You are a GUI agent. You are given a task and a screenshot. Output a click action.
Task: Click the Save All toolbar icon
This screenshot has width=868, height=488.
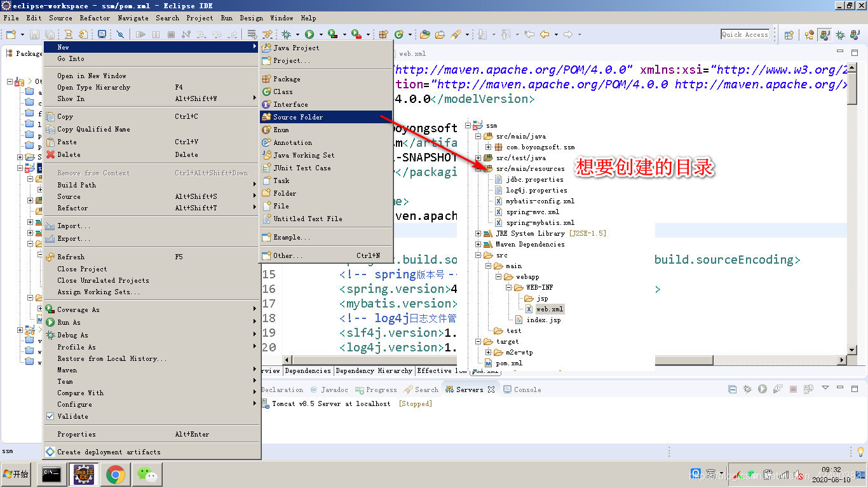[50, 34]
